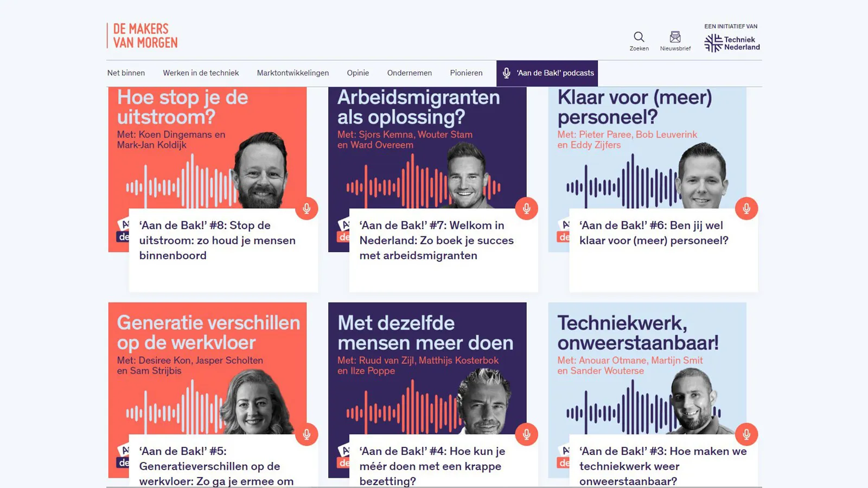Open article #8 Stop de uitstroom
This screenshot has width=868, height=488.
click(218, 240)
